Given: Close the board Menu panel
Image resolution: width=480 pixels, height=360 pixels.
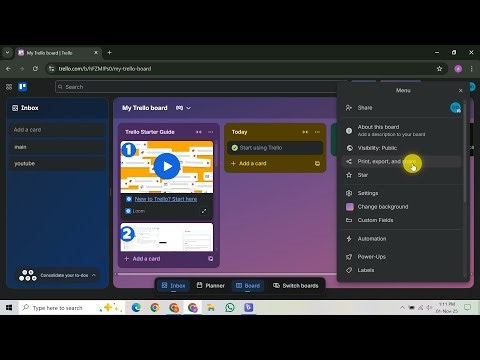Looking at the screenshot, I should pyautogui.click(x=461, y=90).
